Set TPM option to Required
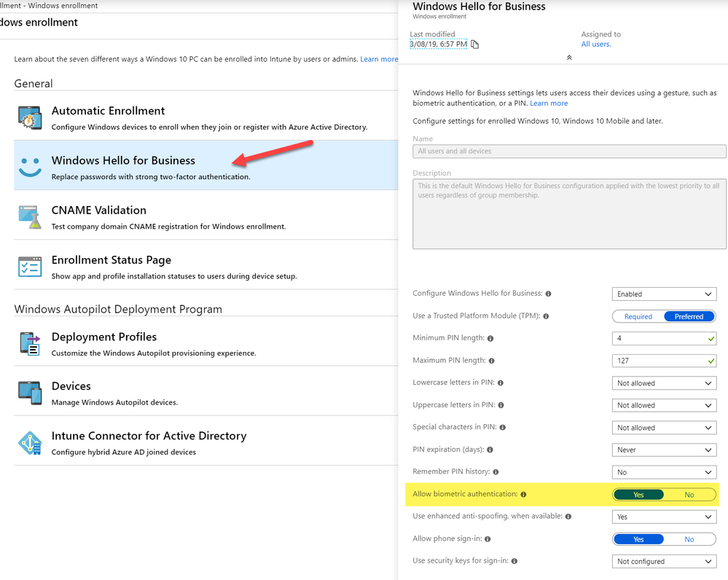728x580 pixels. [x=638, y=316]
